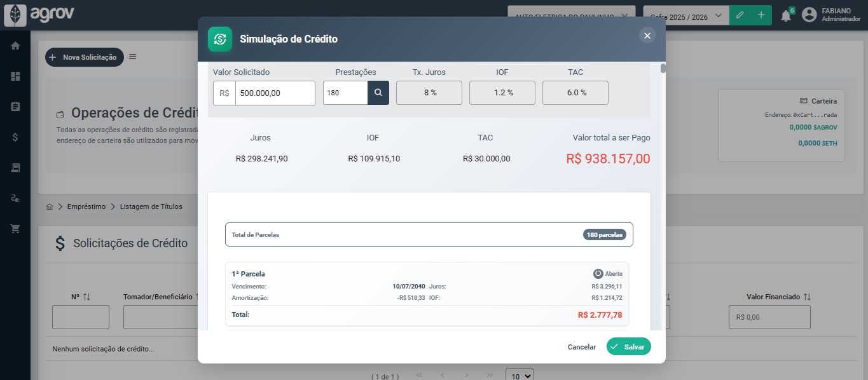This screenshot has height=380, width=868.
Task: Click the home icon in sidebar
Action: pos(15,46)
